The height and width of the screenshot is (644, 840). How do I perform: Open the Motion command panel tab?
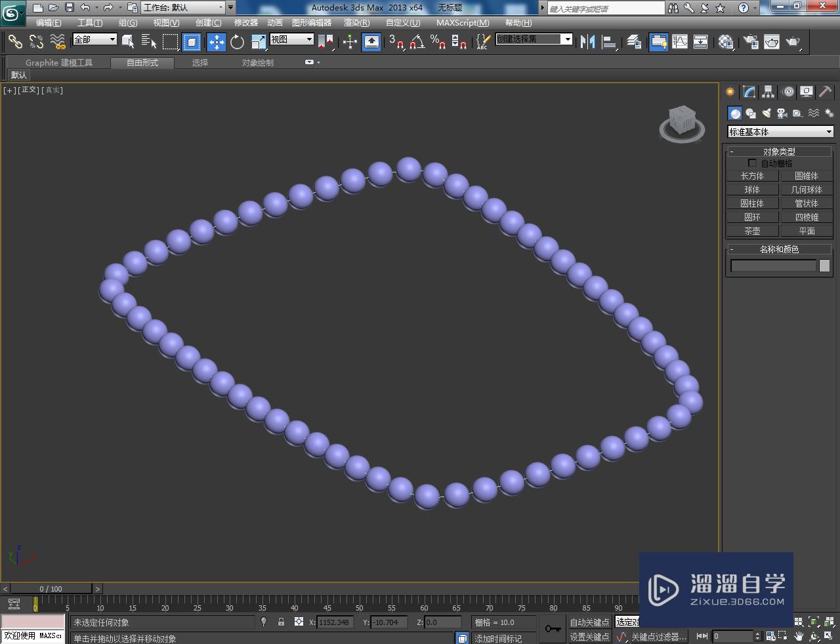[x=787, y=92]
